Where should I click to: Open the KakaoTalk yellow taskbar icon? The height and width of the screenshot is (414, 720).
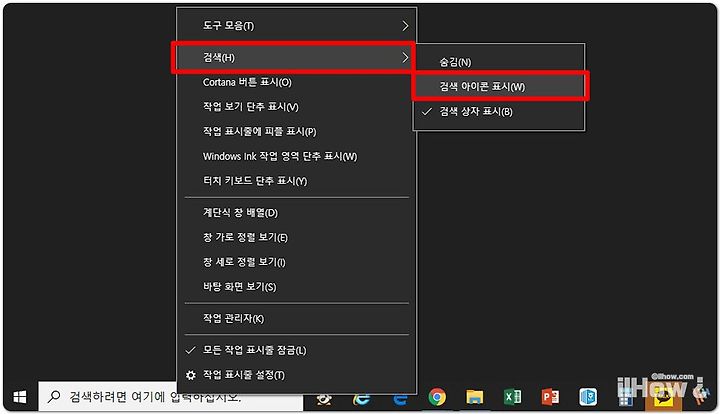pos(663,397)
